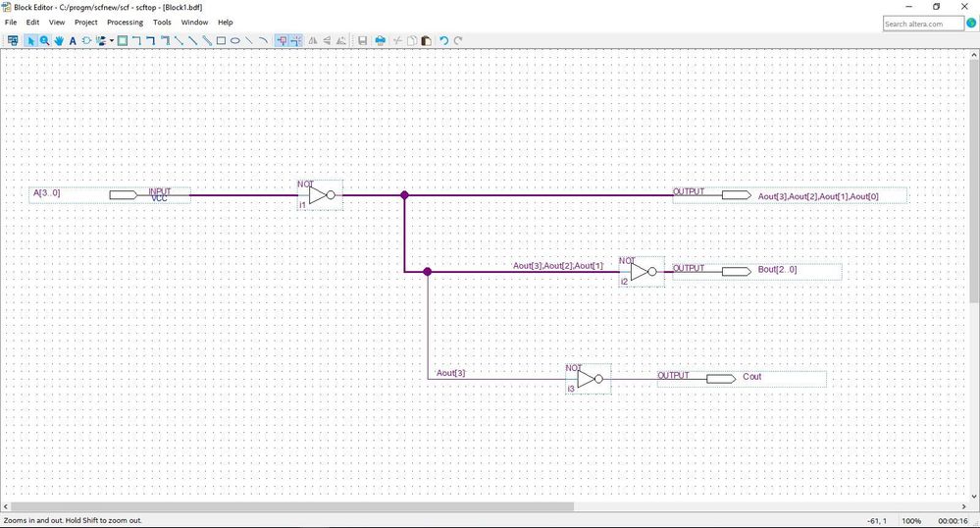Viewport: 980px width, 528px height.
Task: Toggle rubberbanding mode button
Action: click(282, 40)
